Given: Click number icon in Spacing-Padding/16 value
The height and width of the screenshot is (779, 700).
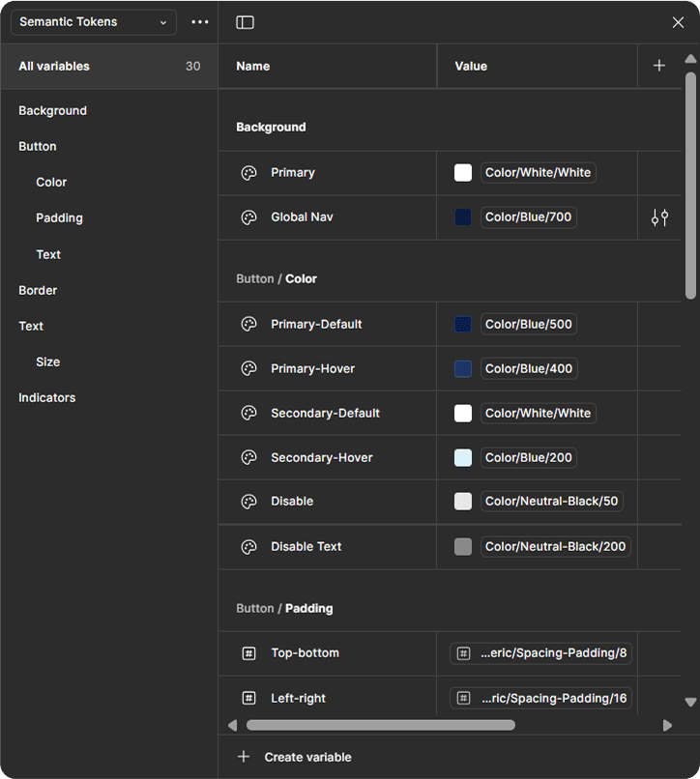Looking at the screenshot, I should pos(463,698).
